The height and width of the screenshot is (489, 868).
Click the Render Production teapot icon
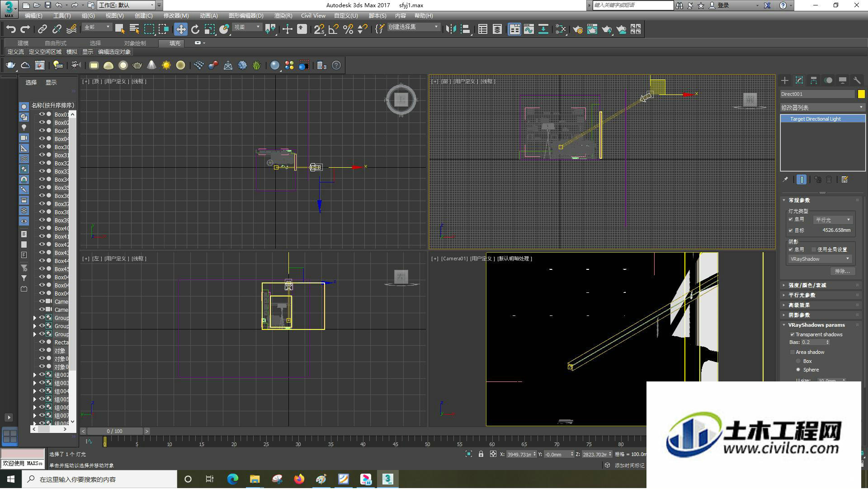click(607, 29)
